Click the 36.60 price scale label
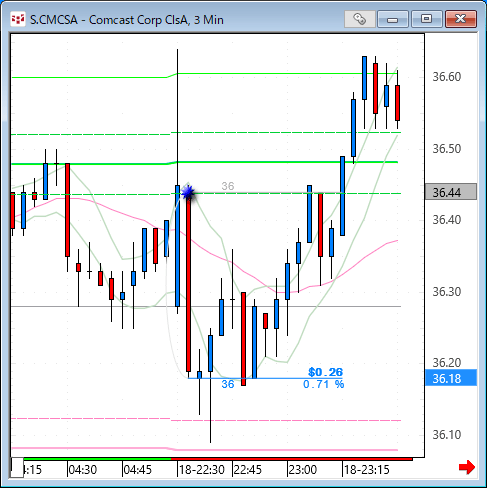 click(x=447, y=77)
